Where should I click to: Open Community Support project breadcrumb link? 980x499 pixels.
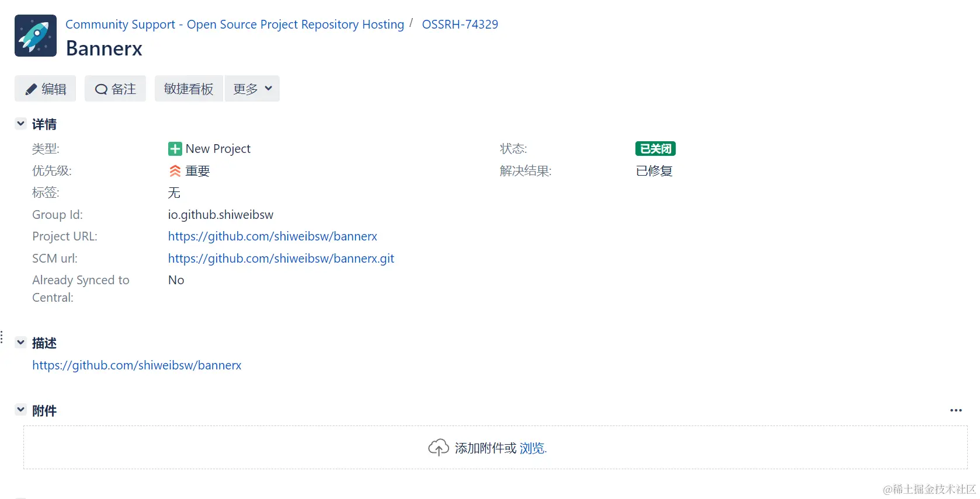point(235,25)
